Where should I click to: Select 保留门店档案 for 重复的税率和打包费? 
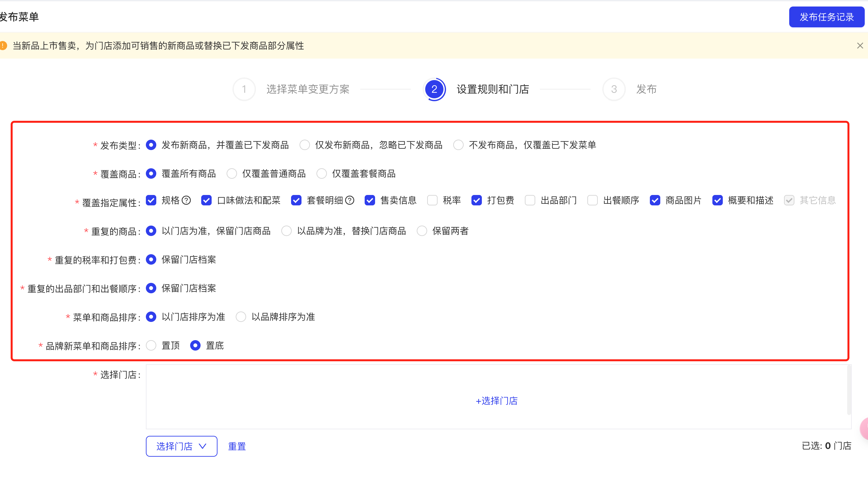click(151, 259)
